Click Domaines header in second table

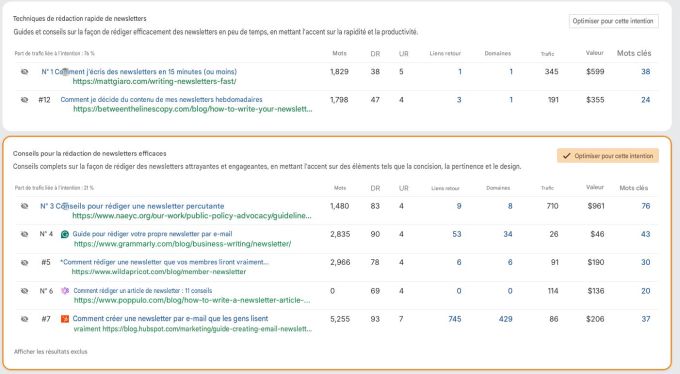click(498, 188)
